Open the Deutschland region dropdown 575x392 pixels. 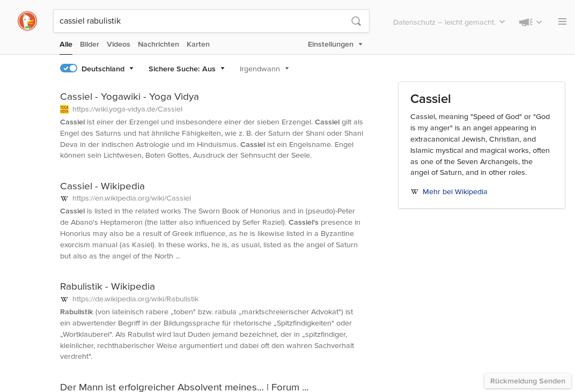(x=107, y=69)
